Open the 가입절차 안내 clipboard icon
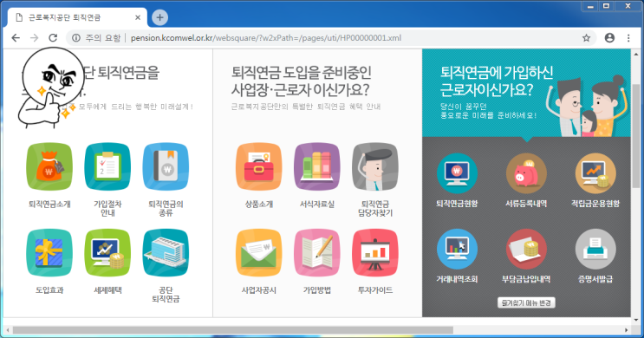The height and width of the screenshot is (338, 644). [x=107, y=166]
